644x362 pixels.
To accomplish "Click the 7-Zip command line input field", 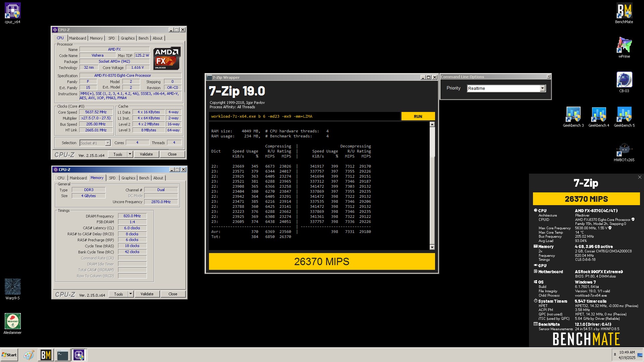I will (x=304, y=116).
